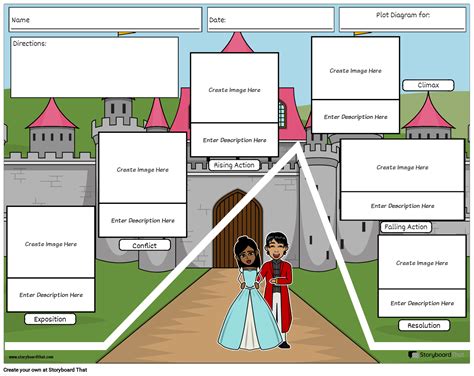Click the Date input field
474x376 pixels.
(x=271, y=20)
